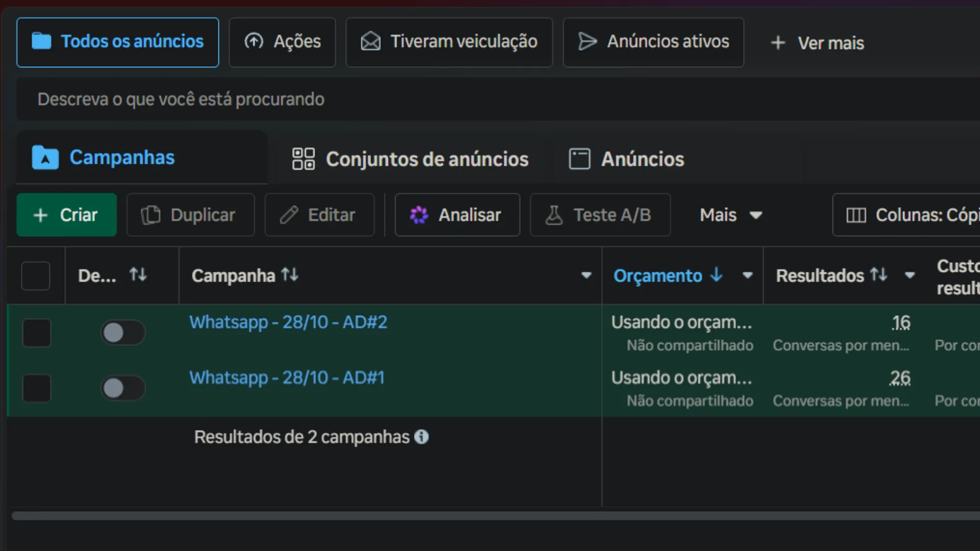Screen dimensions: 980x551
Task: Sort by Resultados column arrows
Action: pyautogui.click(x=879, y=275)
